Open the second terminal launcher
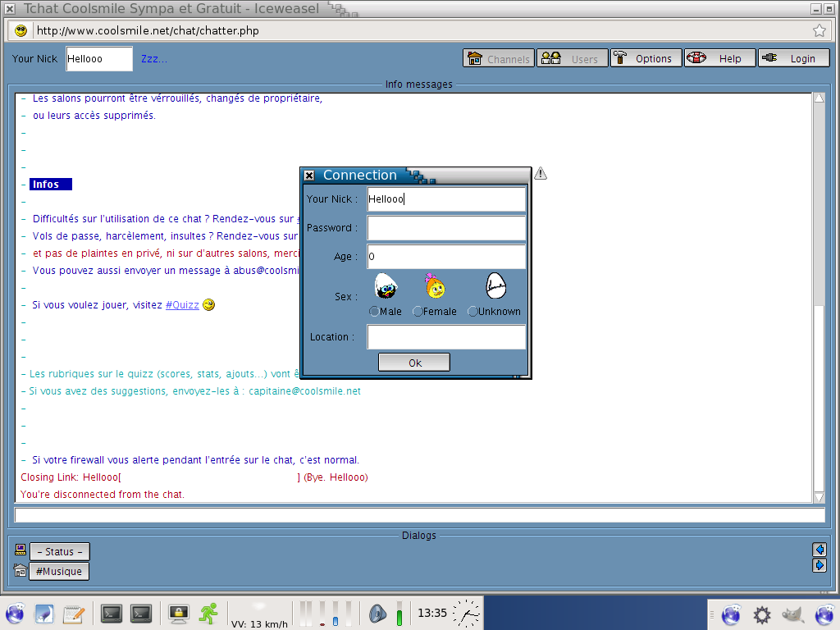 pos(141,614)
